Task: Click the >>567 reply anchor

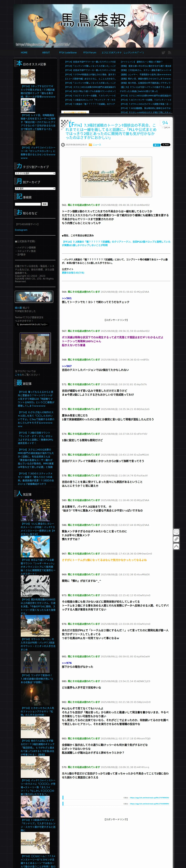Action: [x=66, y=366]
